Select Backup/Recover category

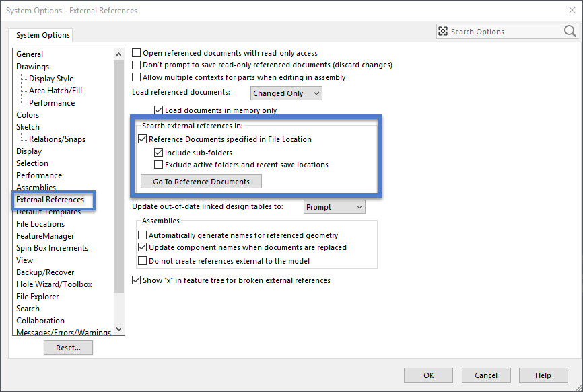click(x=45, y=272)
